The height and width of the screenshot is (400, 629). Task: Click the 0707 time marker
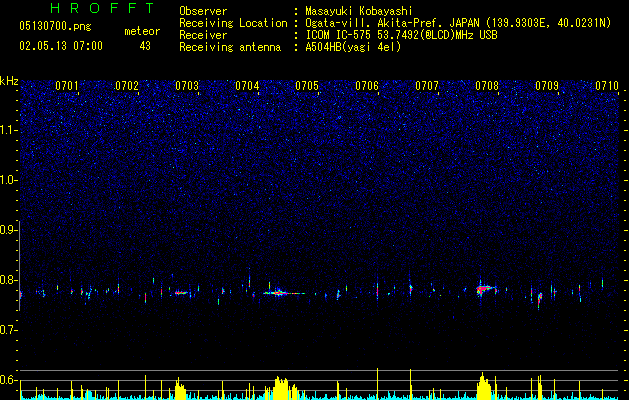(427, 86)
